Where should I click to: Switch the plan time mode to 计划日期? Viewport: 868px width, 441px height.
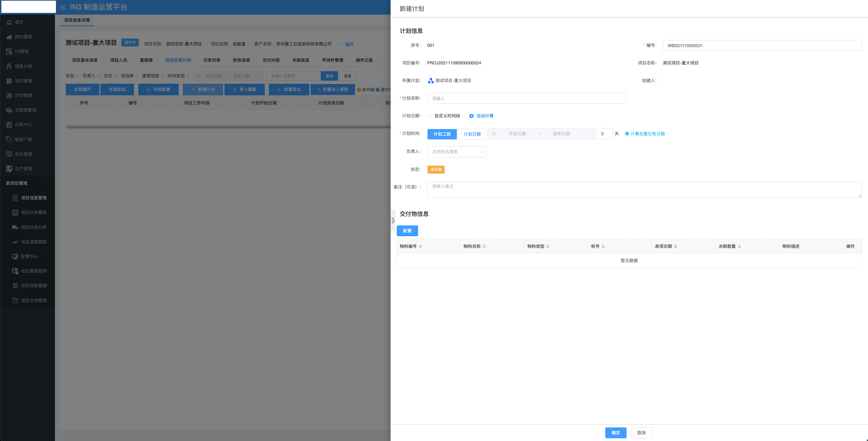472,134
